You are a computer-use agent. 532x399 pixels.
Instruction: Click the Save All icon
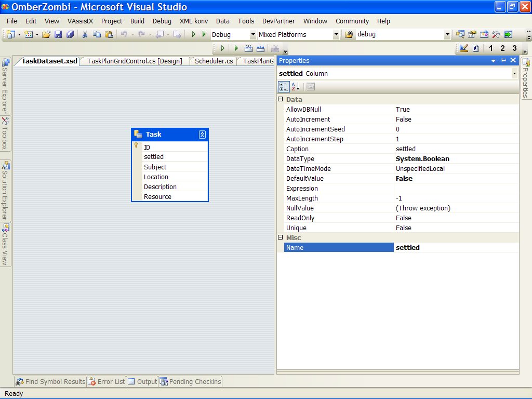[x=70, y=34]
